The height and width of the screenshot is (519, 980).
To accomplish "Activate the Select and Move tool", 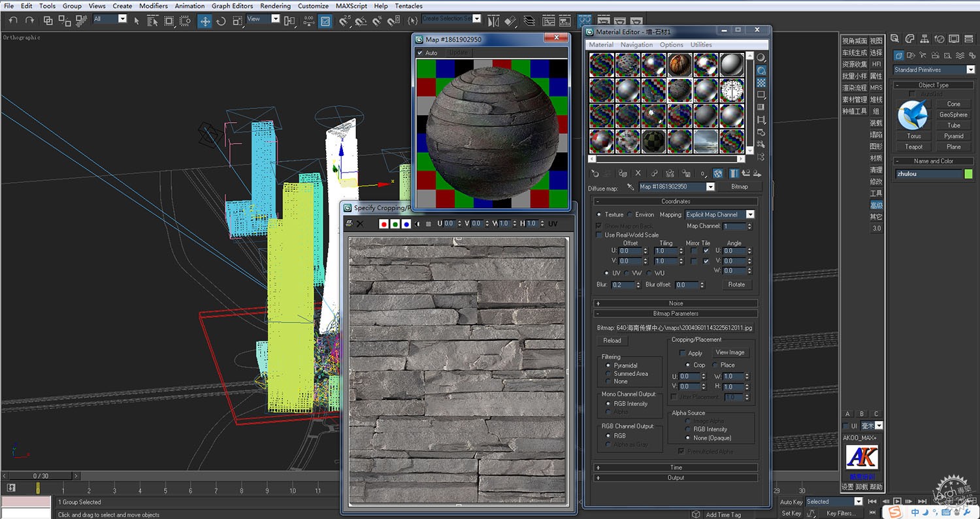I will [205, 21].
